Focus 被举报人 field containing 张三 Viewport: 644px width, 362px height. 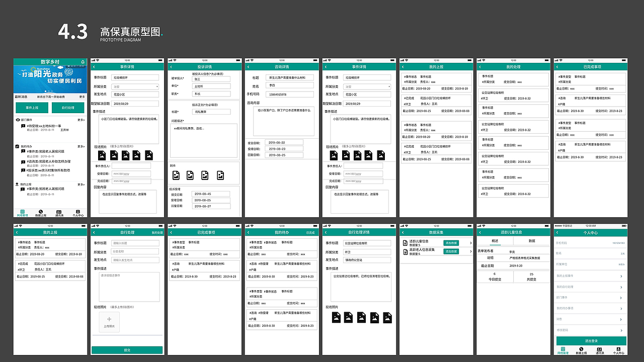point(212,79)
